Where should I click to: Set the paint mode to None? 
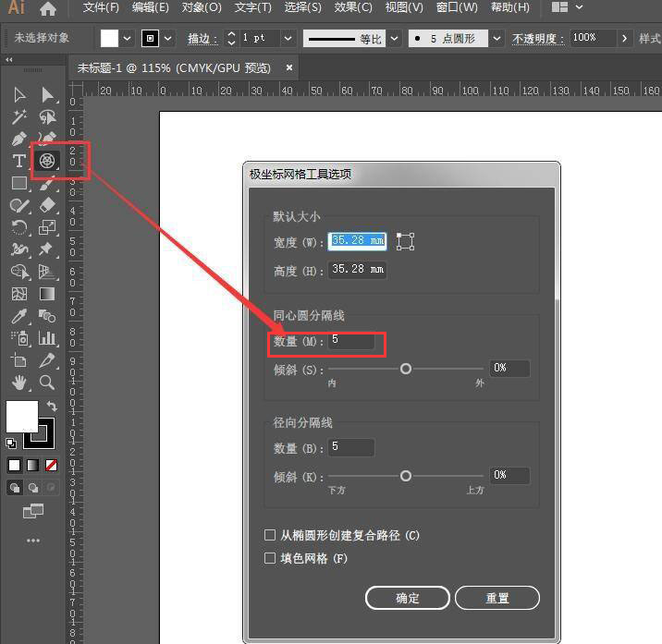click(x=51, y=465)
